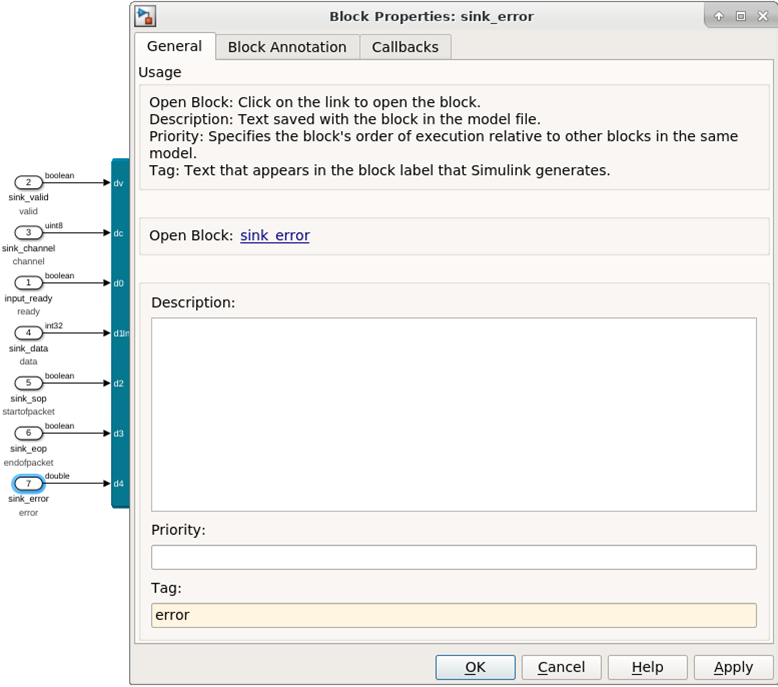The image size is (778, 687).
Task: Close the Block Properties dialog
Action: pyautogui.click(x=763, y=16)
